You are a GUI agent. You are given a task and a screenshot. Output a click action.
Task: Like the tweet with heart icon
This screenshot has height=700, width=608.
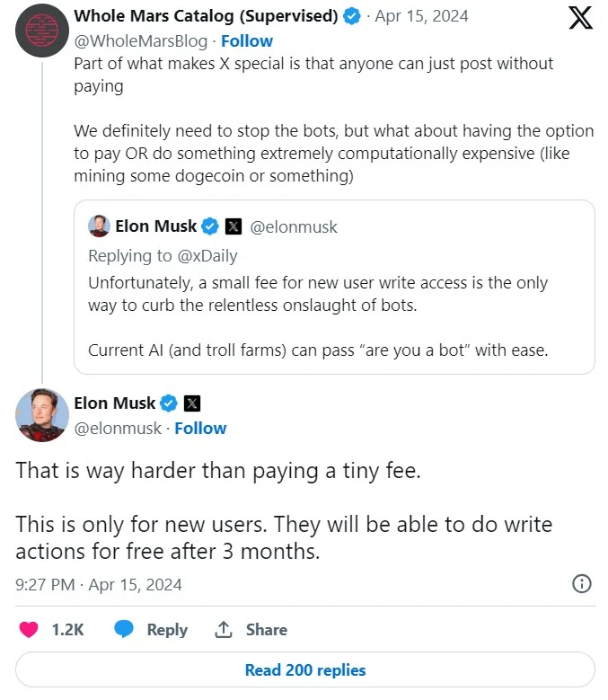[x=30, y=630]
